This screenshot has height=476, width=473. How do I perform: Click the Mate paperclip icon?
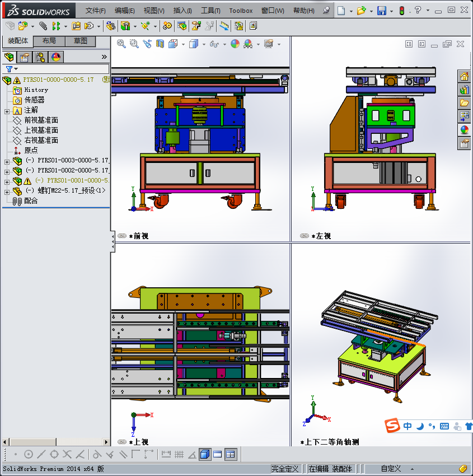pos(44,26)
